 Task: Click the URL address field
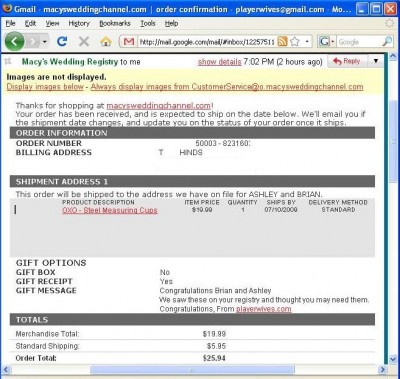pos(207,42)
